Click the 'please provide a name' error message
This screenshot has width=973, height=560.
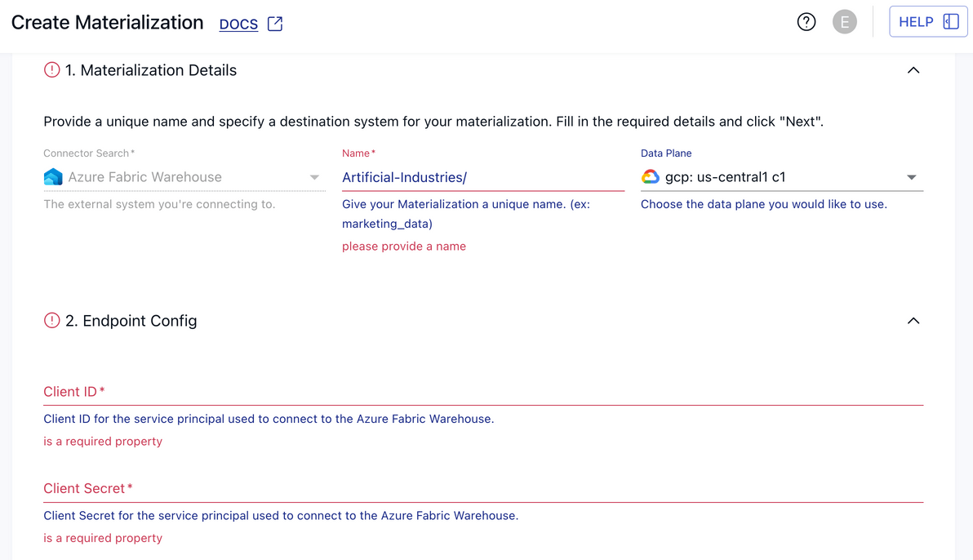tap(403, 246)
